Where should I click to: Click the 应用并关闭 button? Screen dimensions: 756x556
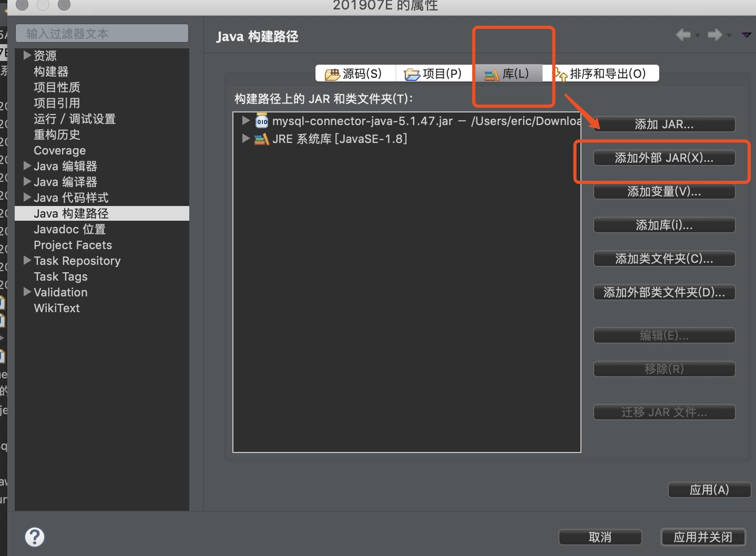(x=703, y=537)
